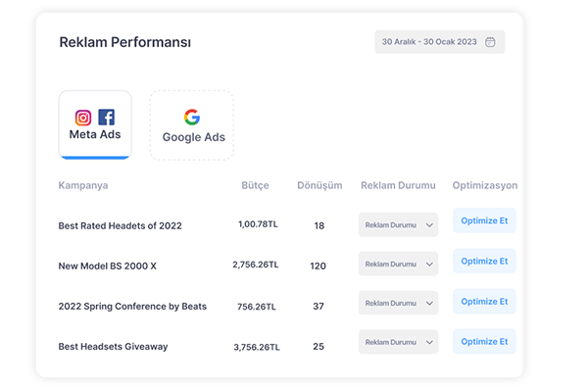Open the date range 30 Aralık - 30 Ocak 2023
Viewport: 588px width, 389px height.
439,42
